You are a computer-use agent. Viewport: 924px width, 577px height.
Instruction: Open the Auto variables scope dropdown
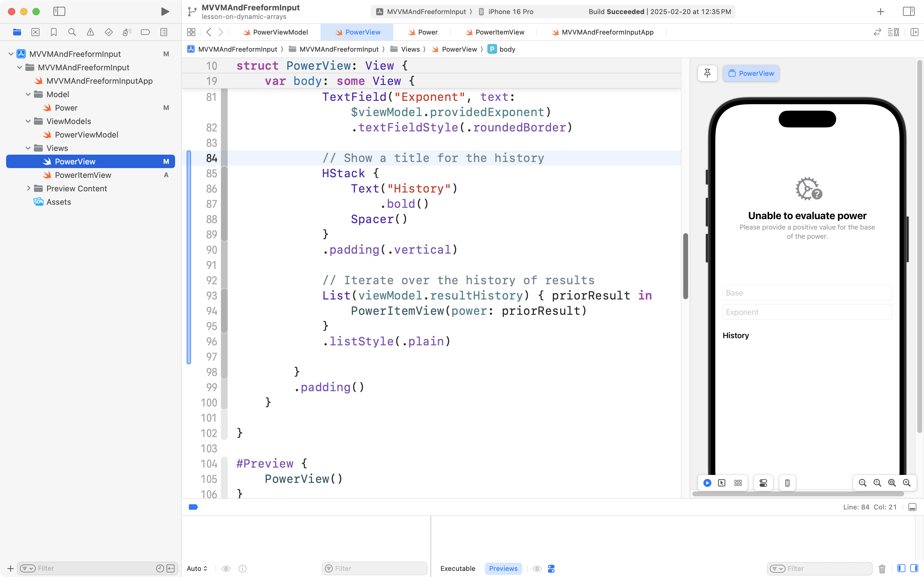point(197,568)
